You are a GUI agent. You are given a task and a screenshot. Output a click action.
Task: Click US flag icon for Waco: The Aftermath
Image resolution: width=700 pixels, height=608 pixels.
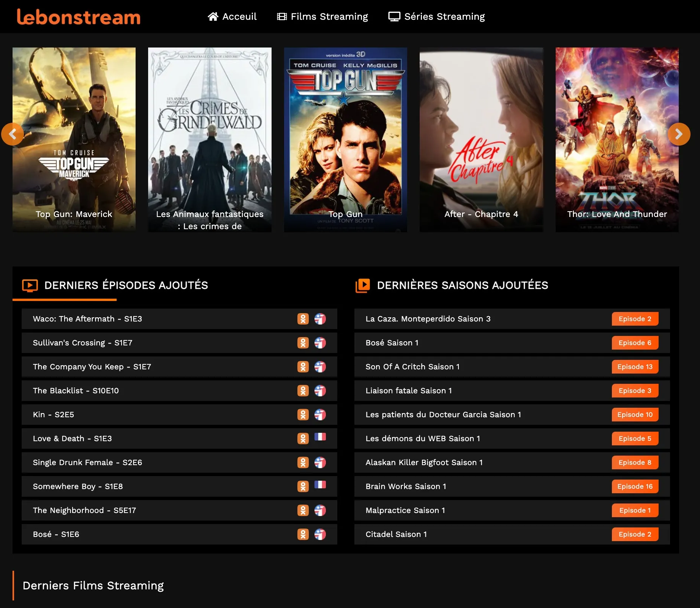320,319
